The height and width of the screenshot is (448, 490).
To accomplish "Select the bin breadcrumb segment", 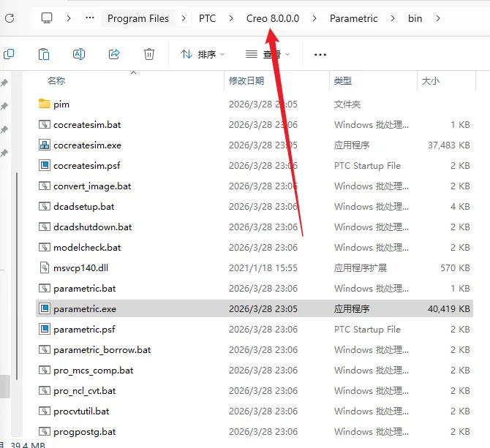I will [x=415, y=18].
